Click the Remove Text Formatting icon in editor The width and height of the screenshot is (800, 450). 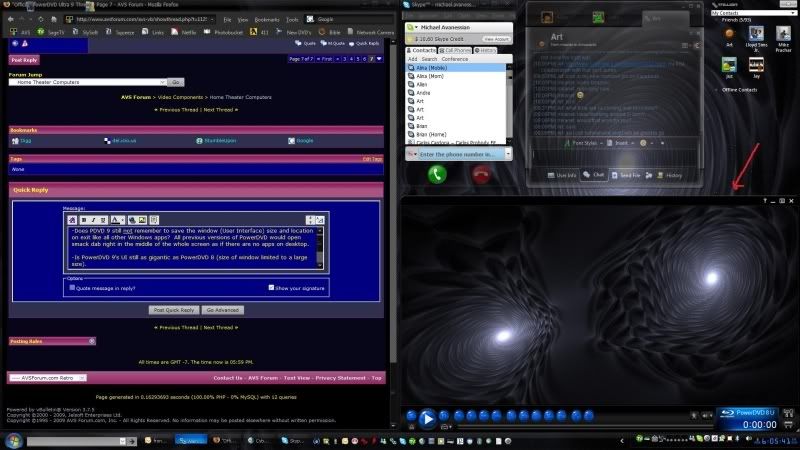point(72,220)
